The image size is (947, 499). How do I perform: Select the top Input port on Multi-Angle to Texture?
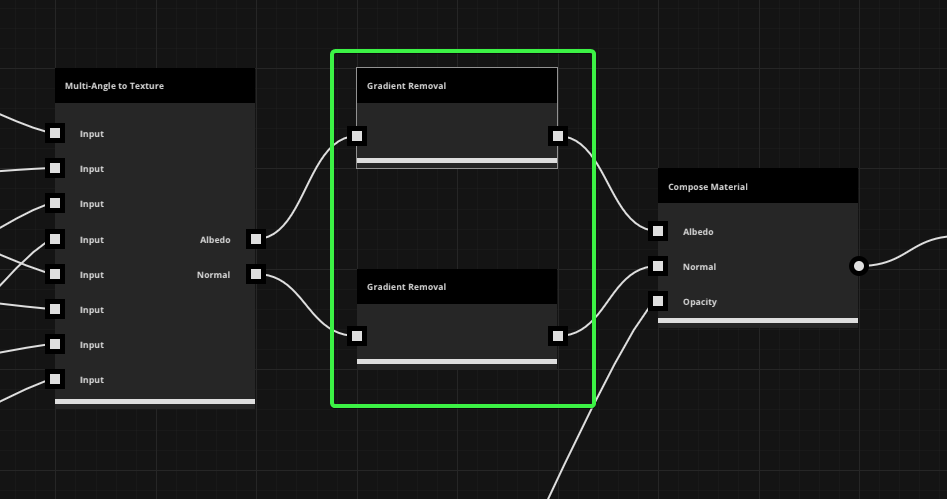coord(56,133)
